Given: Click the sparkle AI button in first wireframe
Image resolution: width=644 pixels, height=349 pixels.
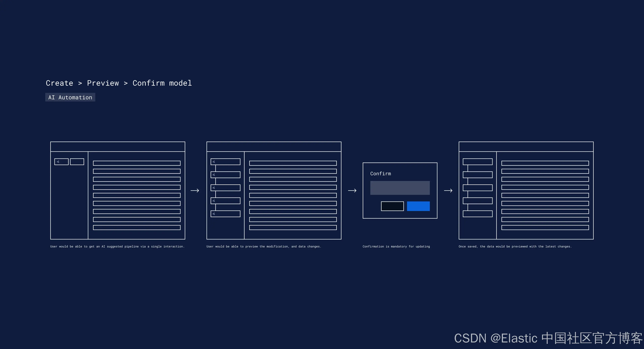Looking at the screenshot, I should click(61, 162).
